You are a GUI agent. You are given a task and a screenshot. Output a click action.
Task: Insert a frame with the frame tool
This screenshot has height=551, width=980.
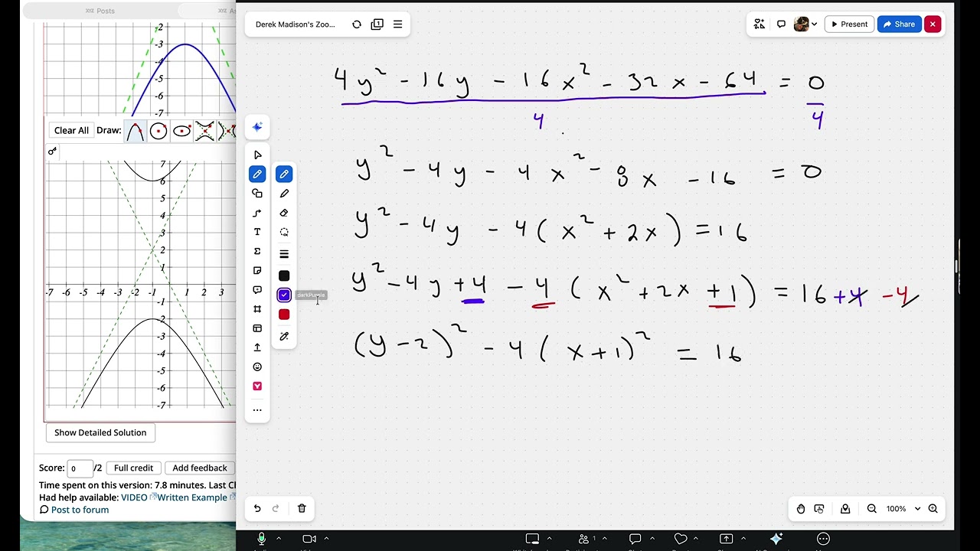click(257, 309)
